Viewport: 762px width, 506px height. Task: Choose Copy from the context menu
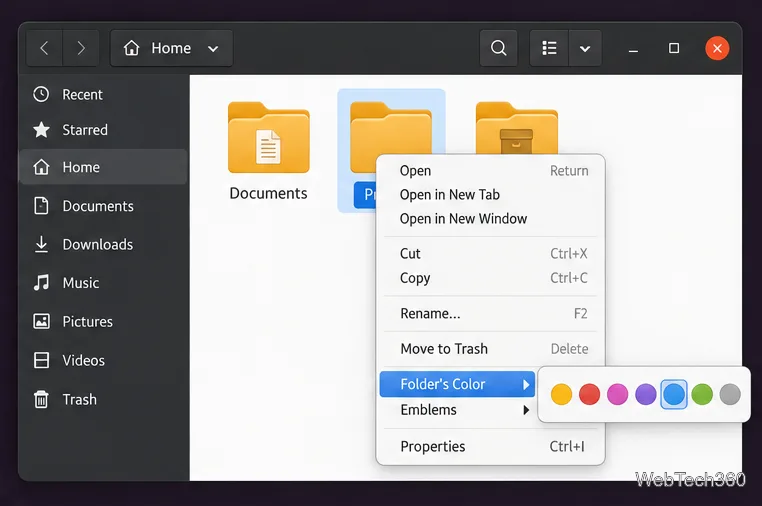[x=491, y=278]
